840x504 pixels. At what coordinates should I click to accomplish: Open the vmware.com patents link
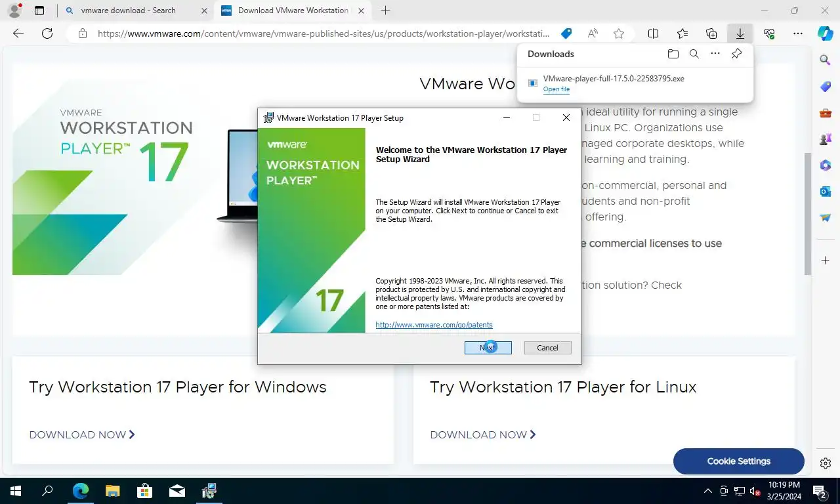coord(434,325)
